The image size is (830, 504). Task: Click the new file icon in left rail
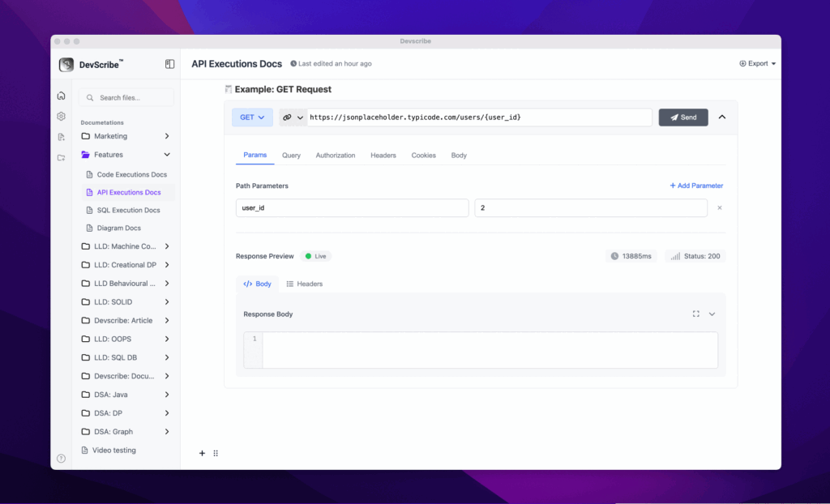[x=61, y=137]
